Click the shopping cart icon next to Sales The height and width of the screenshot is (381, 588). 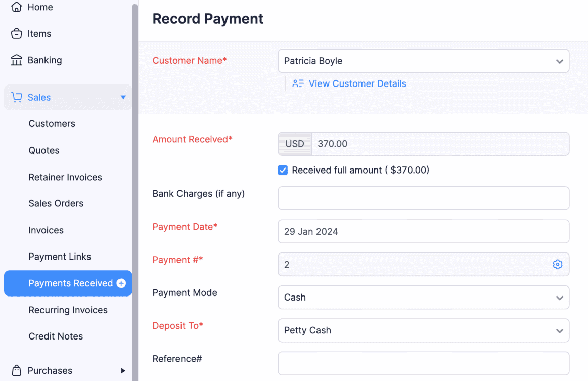[18, 97]
